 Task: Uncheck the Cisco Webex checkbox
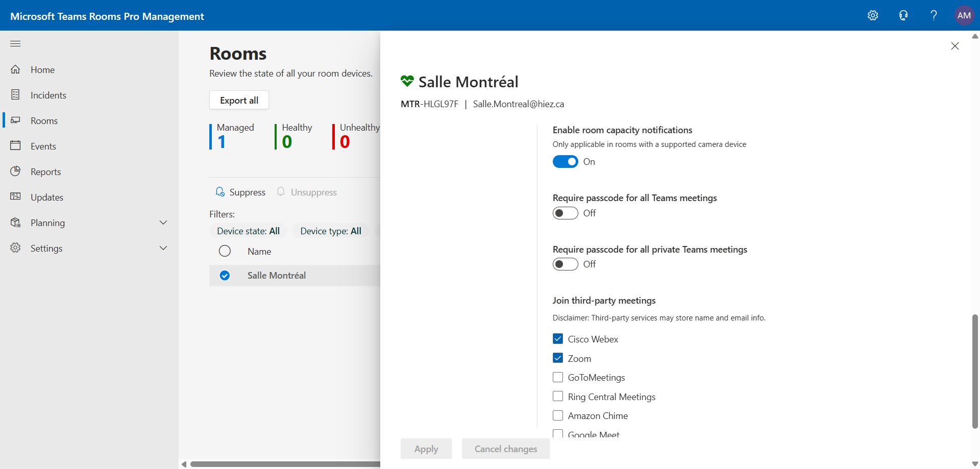click(x=558, y=339)
